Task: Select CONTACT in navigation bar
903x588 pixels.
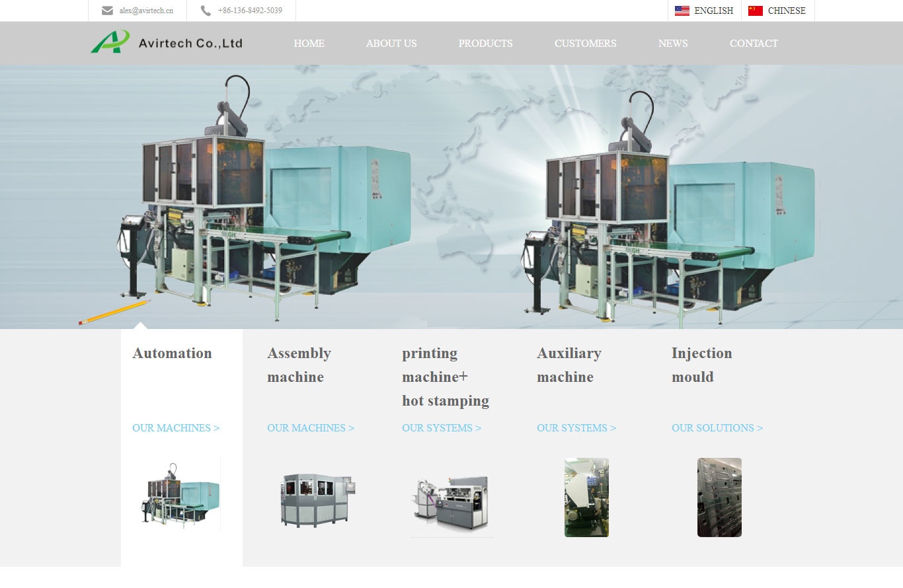Action: click(x=754, y=44)
